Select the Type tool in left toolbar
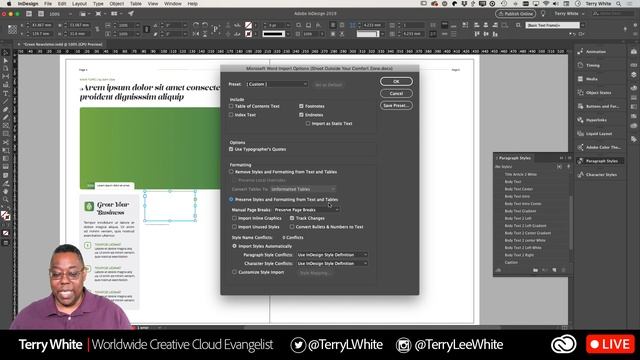The image size is (640, 360). pyautogui.click(x=6, y=93)
